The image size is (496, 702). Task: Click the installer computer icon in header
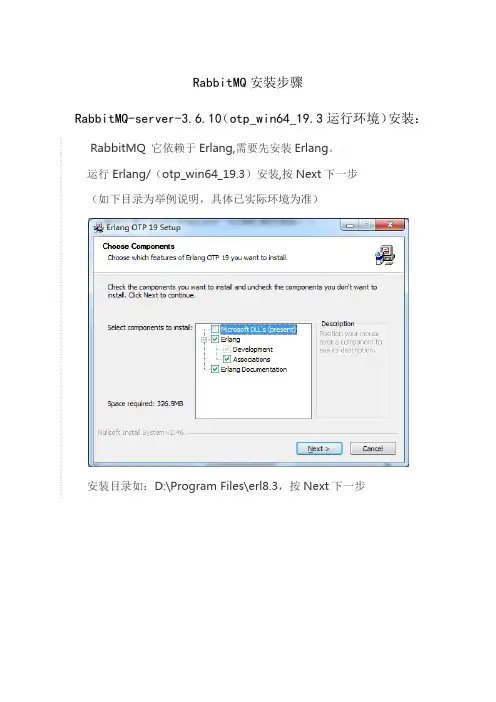[385, 255]
